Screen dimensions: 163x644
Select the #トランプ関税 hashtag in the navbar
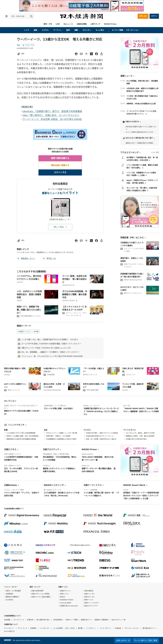118,30
